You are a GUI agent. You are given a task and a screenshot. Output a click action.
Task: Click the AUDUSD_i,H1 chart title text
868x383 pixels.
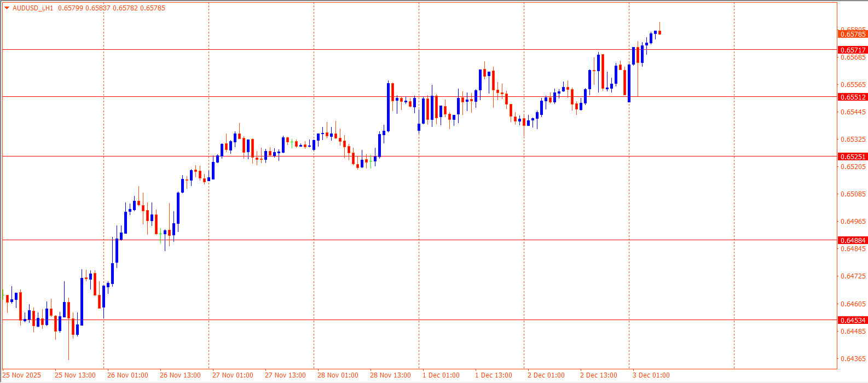(33, 8)
